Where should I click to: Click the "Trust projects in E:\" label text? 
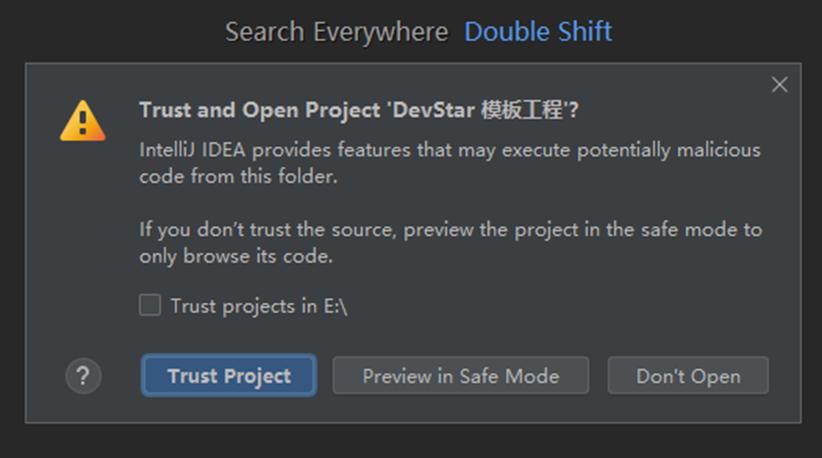tap(258, 306)
